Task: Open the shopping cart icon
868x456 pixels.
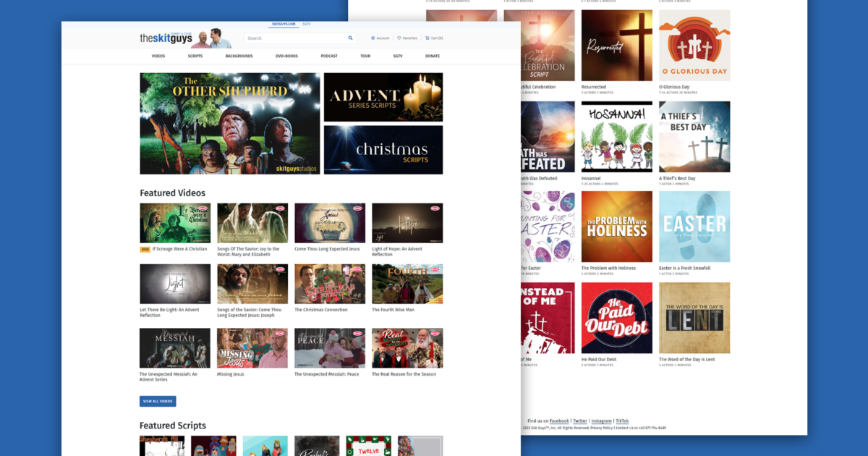Action: click(x=427, y=38)
